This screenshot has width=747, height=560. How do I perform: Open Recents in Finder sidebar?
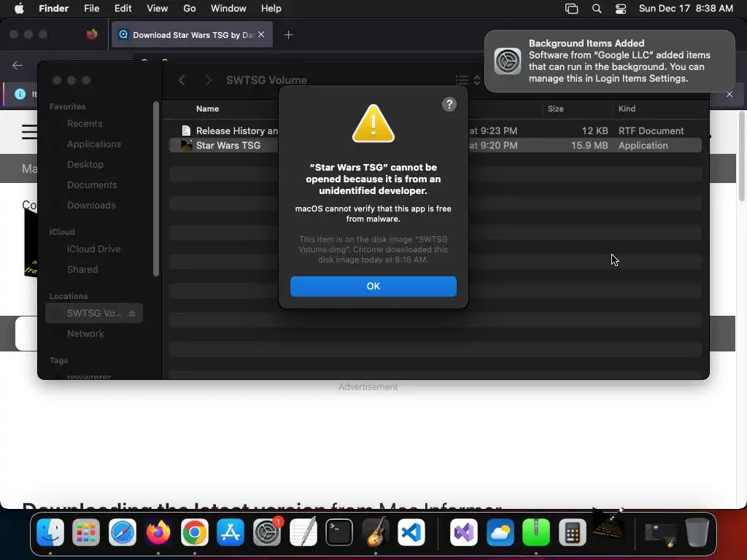85,123
